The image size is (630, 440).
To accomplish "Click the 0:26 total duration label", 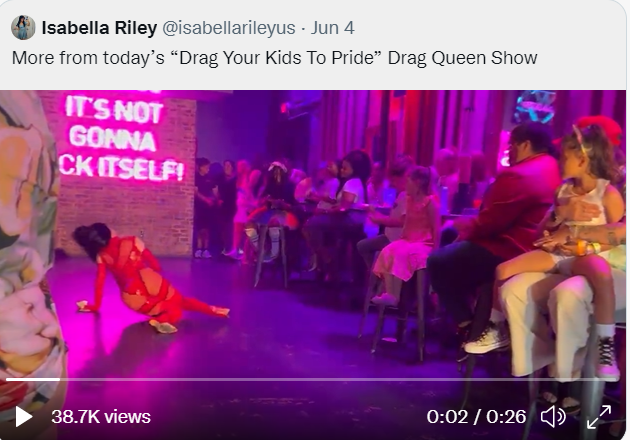I will click(506, 417).
